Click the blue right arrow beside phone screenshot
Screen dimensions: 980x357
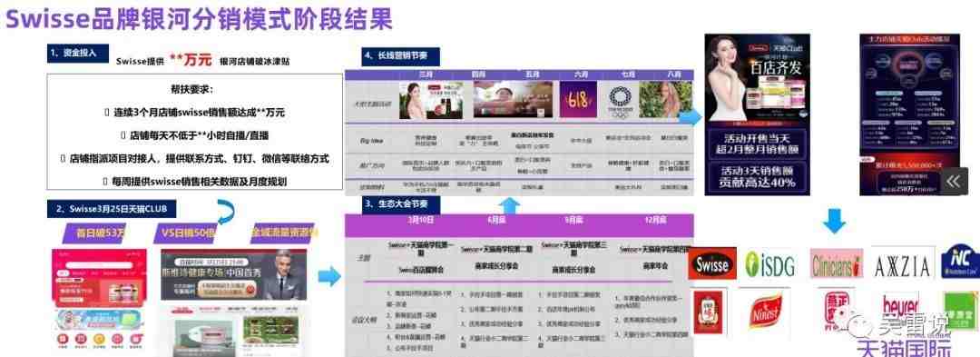pyautogui.click(x=328, y=276)
